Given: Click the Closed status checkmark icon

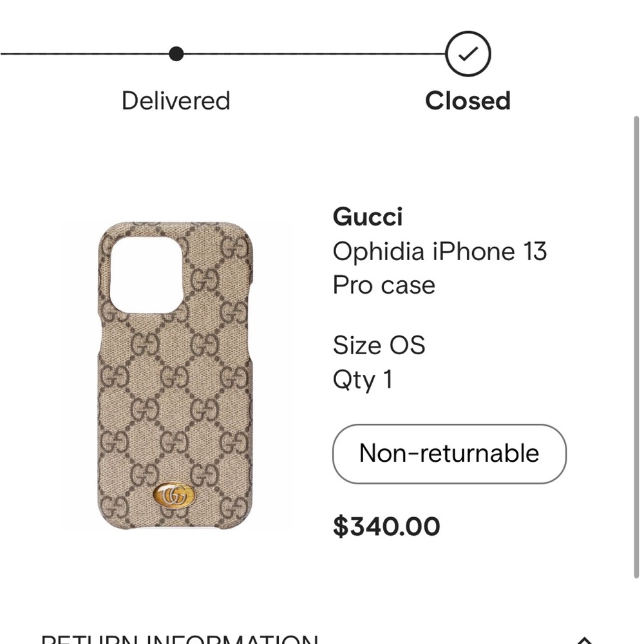Looking at the screenshot, I should click(x=468, y=53).
